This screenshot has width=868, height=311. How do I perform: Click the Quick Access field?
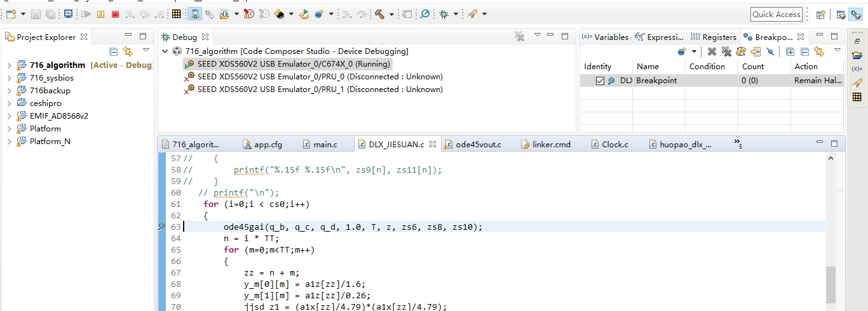point(776,14)
